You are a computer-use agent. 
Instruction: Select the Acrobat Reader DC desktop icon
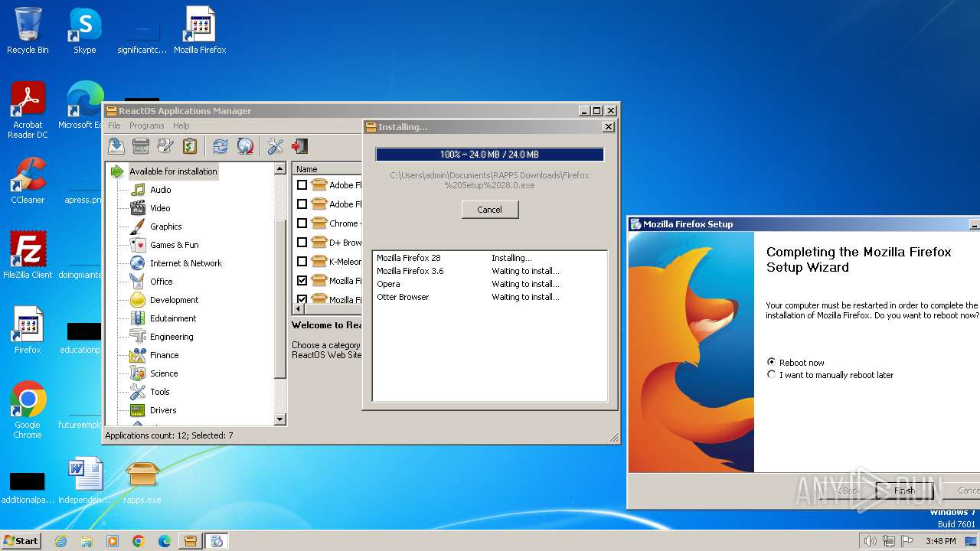point(28,111)
